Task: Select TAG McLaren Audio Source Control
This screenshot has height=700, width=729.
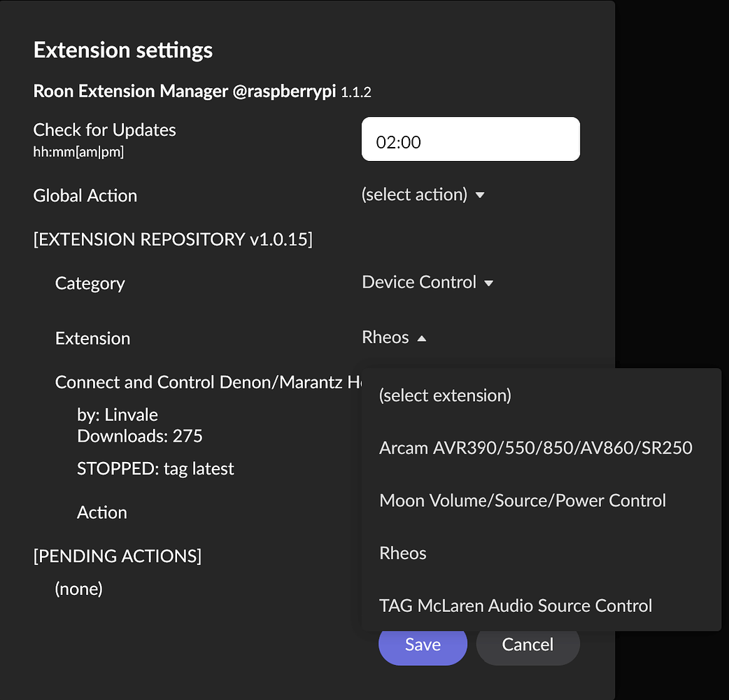Action: pyautogui.click(x=516, y=605)
